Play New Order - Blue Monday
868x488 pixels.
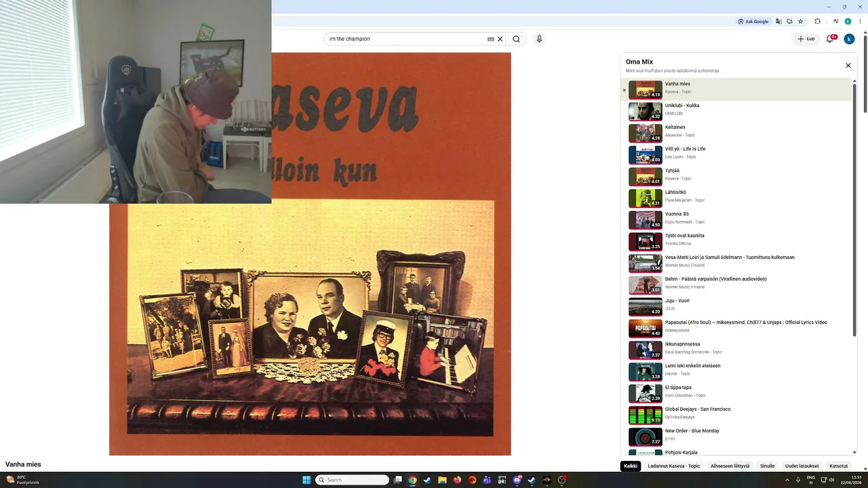click(x=736, y=437)
